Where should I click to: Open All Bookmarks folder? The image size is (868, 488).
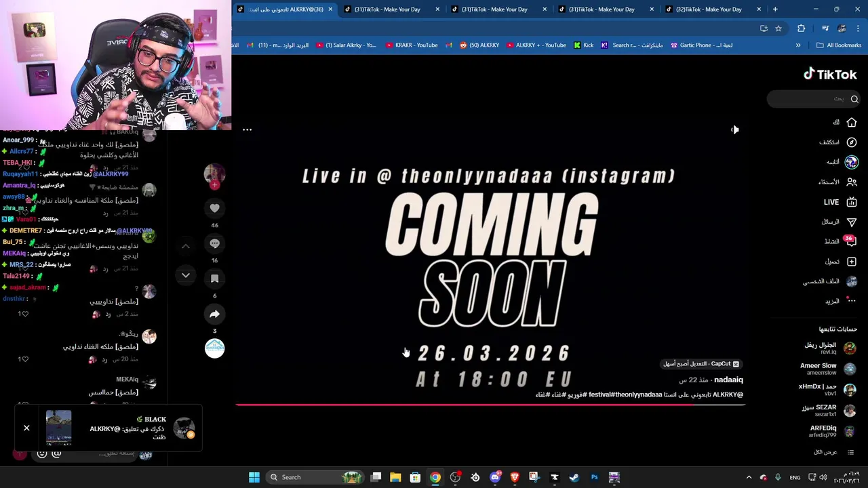[x=839, y=45]
